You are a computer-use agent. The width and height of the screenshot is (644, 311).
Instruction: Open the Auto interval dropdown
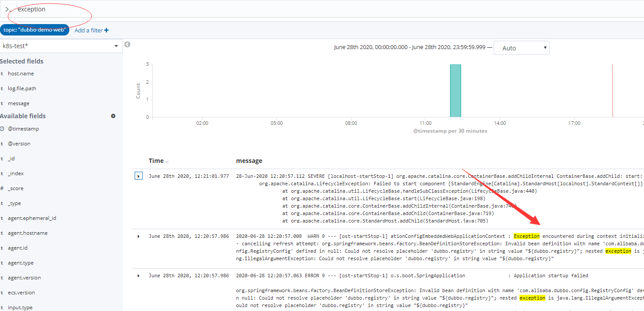[522, 48]
